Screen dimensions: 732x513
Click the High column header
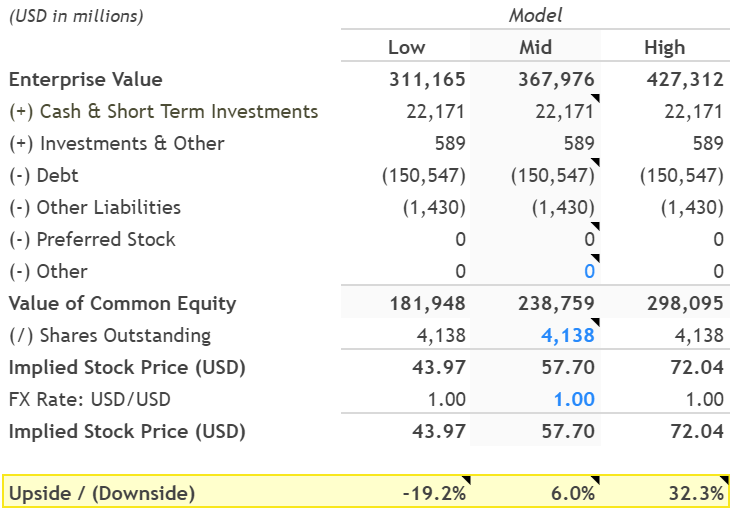click(x=664, y=47)
